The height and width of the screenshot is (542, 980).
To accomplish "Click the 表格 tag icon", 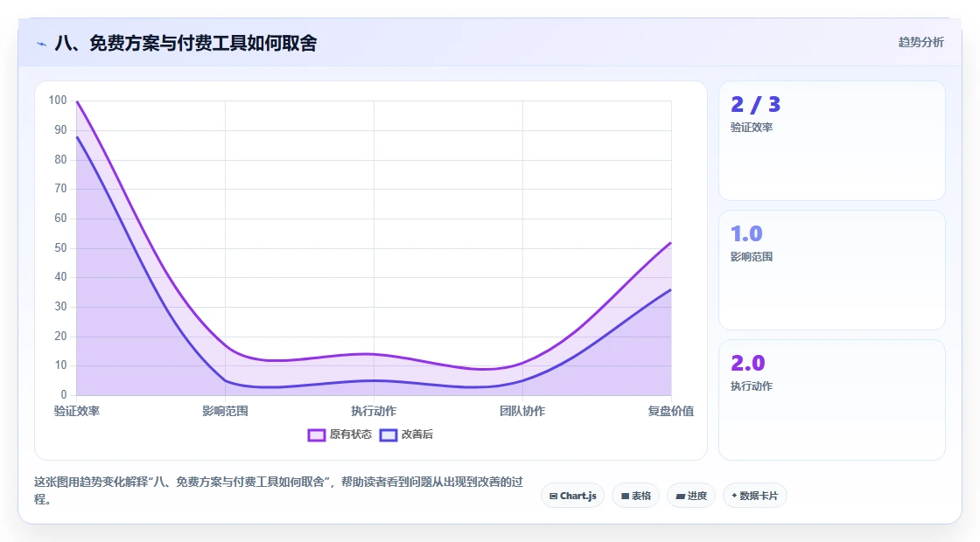I will tap(625, 496).
